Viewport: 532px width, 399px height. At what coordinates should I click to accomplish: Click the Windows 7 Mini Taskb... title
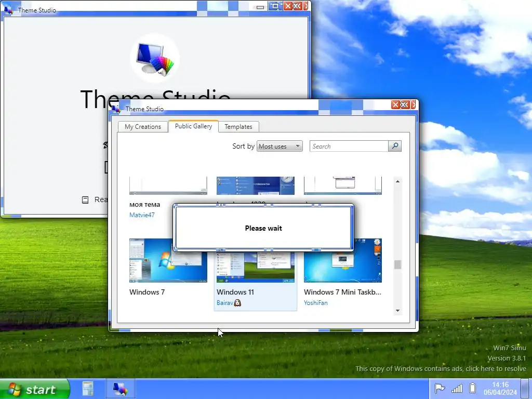[342, 292]
